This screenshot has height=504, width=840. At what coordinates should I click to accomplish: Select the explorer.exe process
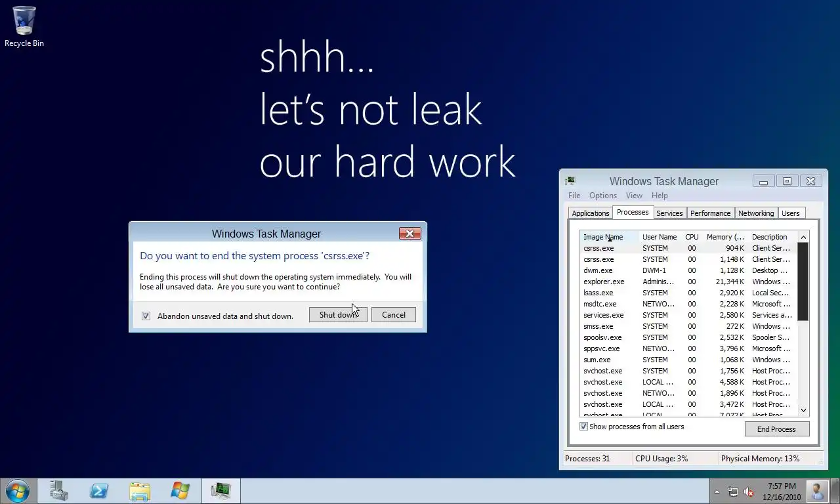pyautogui.click(x=688, y=282)
